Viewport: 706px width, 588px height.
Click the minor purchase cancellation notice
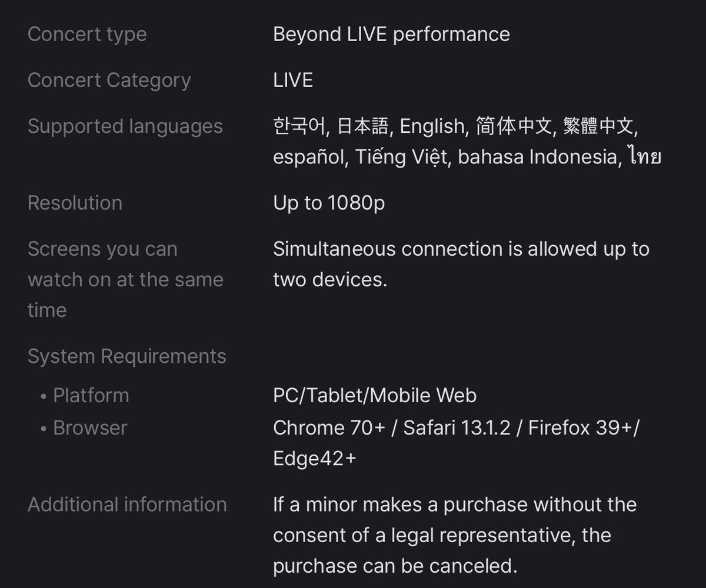point(455,535)
